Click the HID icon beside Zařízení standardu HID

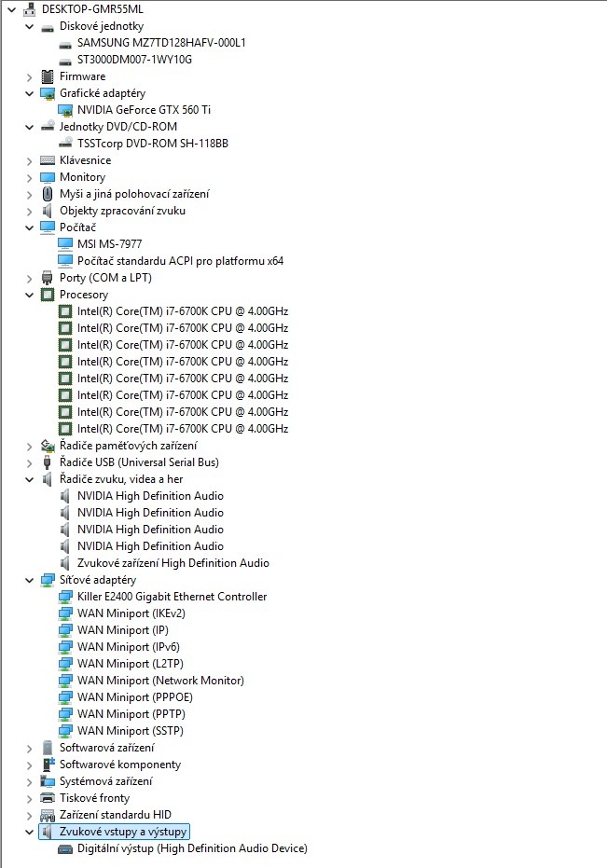(x=48, y=815)
